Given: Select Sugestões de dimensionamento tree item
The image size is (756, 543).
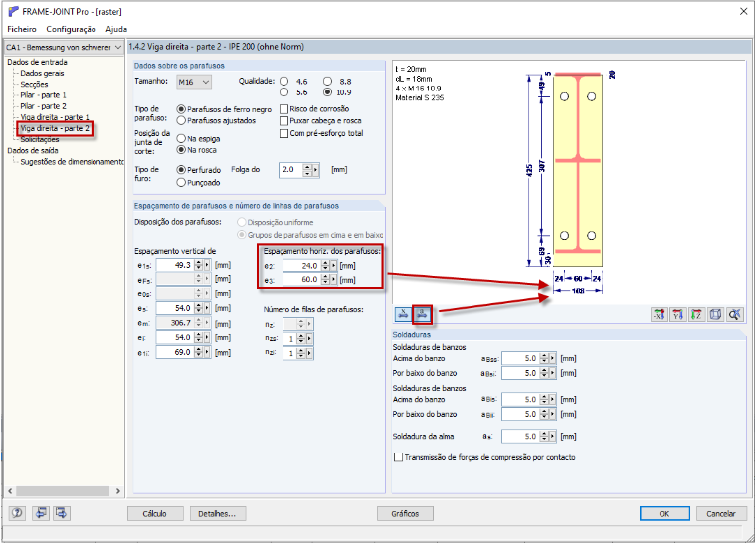Looking at the screenshot, I should 72,161.
